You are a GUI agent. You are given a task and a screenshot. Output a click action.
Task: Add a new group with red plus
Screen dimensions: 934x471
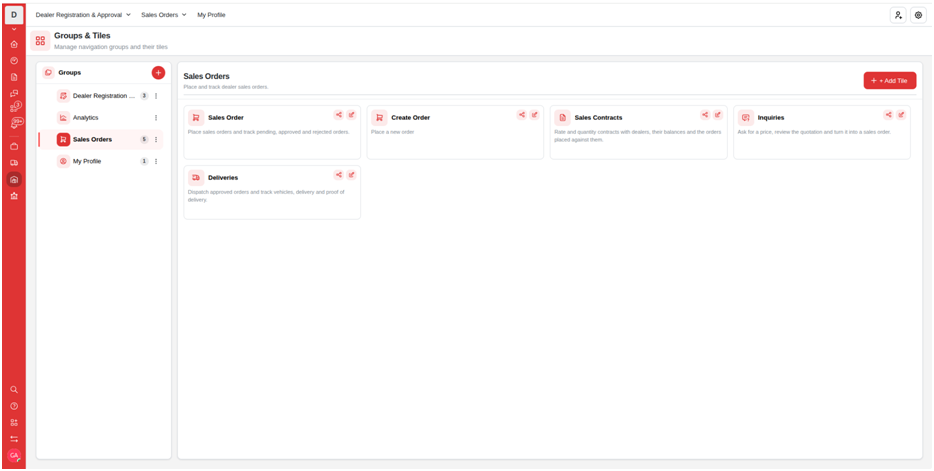click(x=158, y=73)
